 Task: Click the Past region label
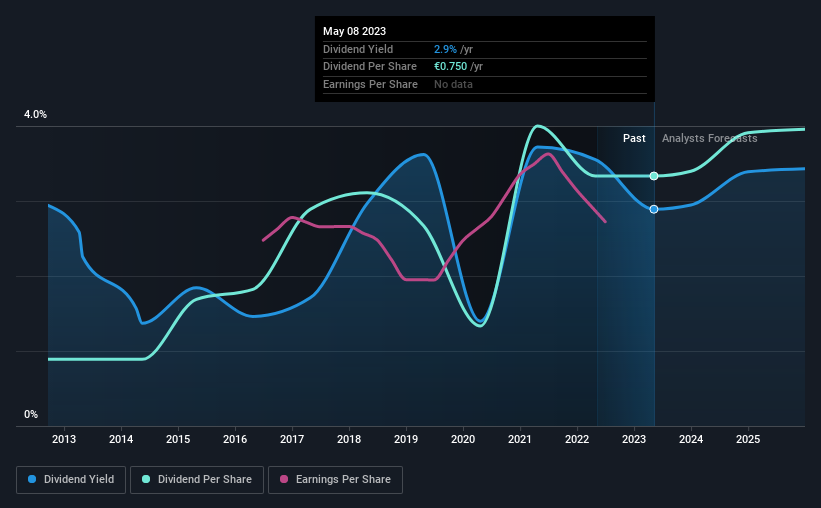tap(634, 138)
